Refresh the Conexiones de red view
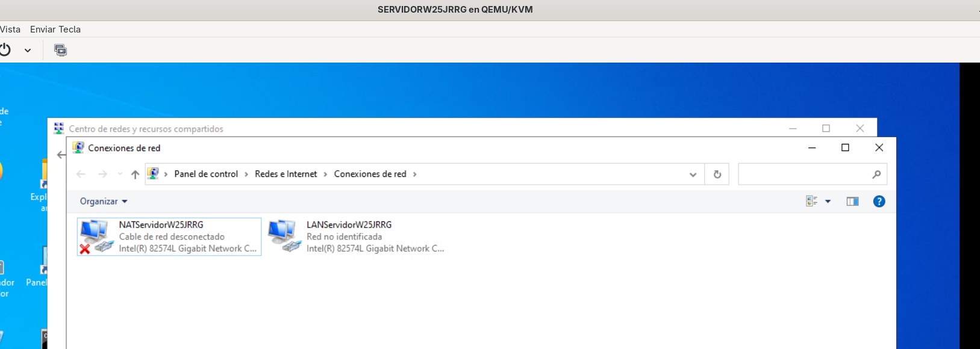The image size is (980, 349). 717,174
